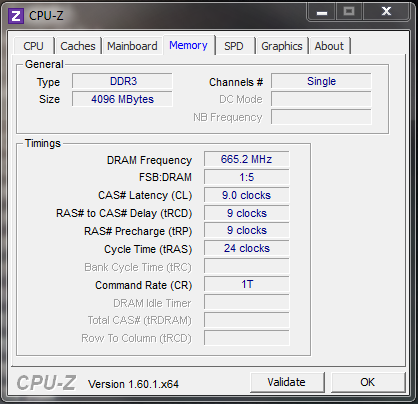This screenshot has width=418, height=404.
Task: Click the Version 1.60.1.x64 text
Action: click(133, 384)
